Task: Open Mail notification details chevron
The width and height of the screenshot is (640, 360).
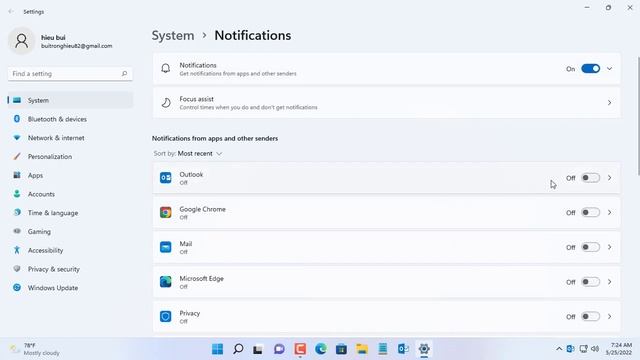Action: (609, 247)
